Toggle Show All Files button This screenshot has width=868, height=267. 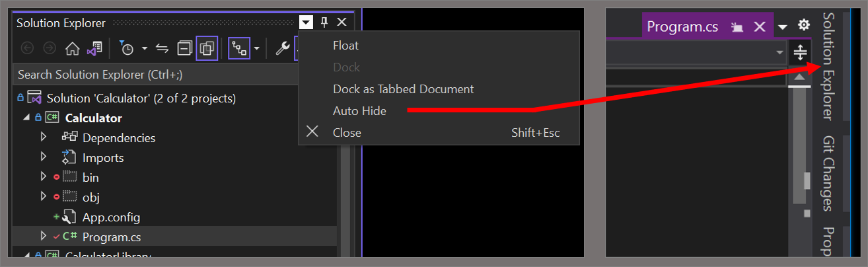[x=207, y=48]
